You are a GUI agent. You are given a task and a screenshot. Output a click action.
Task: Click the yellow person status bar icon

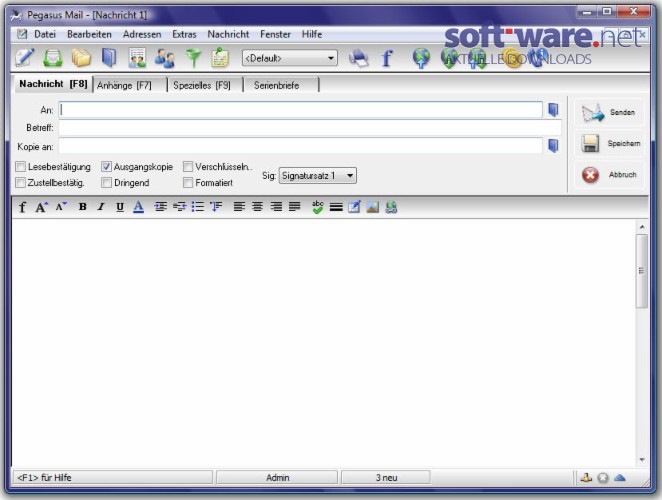coord(586,478)
